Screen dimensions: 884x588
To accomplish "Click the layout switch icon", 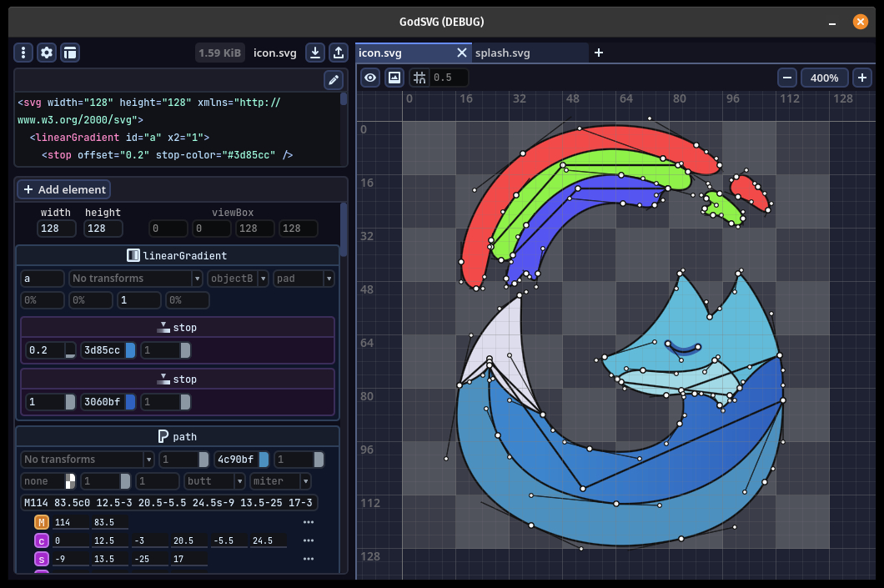I will [70, 53].
